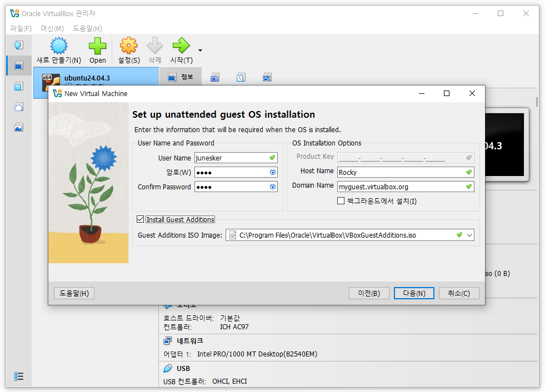Maximize the New Virtual Machine dialog
This screenshot has width=545, height=392.
coord(447,93)
